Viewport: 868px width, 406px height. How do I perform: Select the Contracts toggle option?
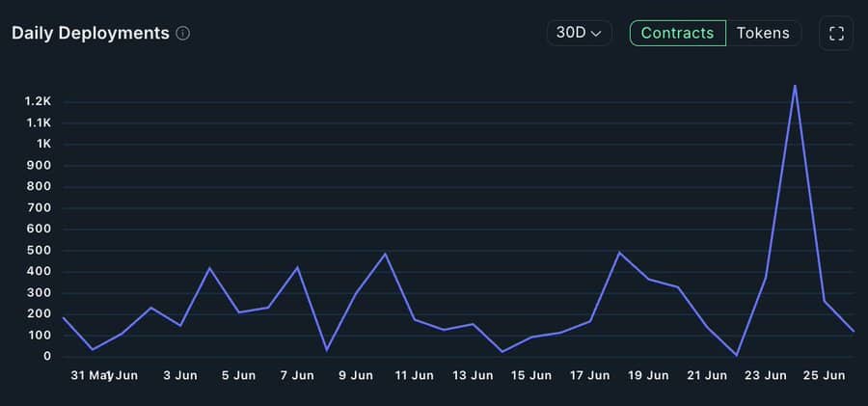click(x=678, y=33)
